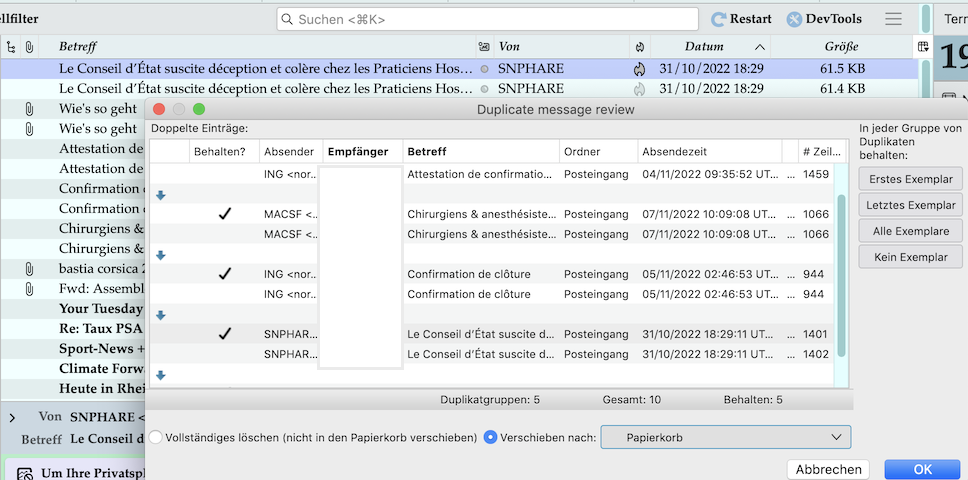Toggle keep checkmark for first MACSF message
The image size is (968, 480).
[225, 214]
